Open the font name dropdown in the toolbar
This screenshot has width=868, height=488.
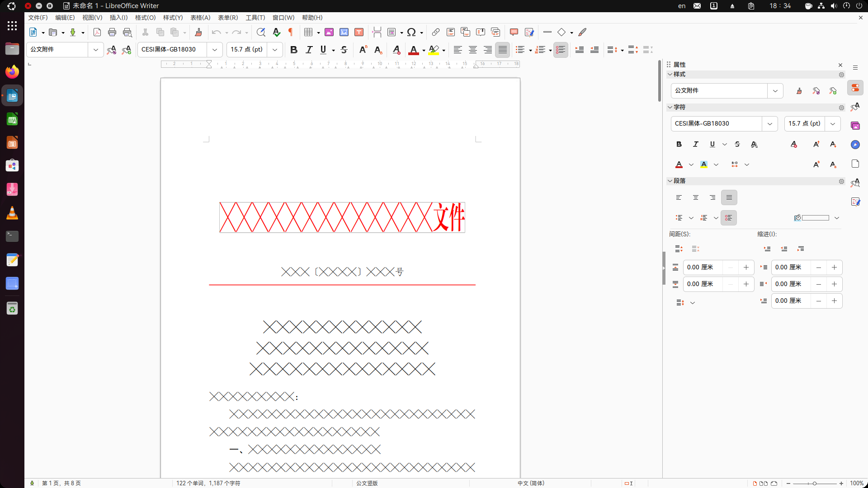coord(215,50)
